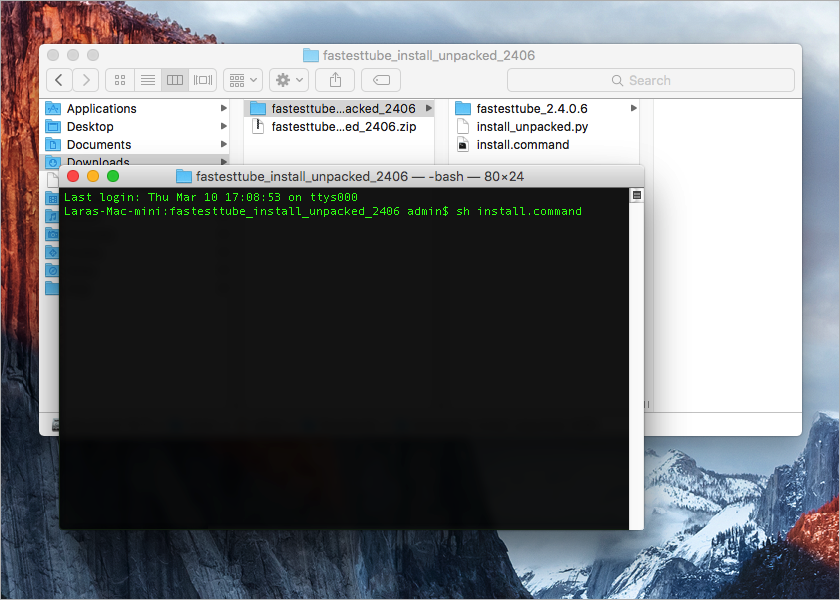Expand the Desktop folder arrow
Image resolution: width=840 pixels, height=600 pixels.
(x=223, y=126)
